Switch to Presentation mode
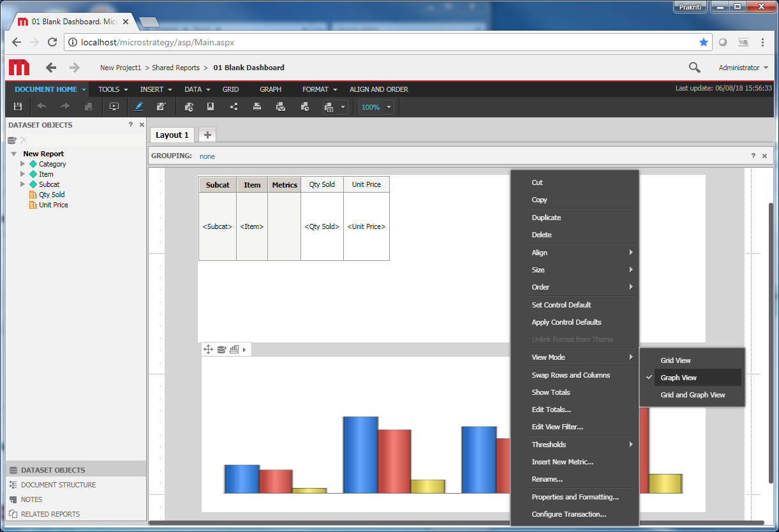 click(x=114, y=107)
